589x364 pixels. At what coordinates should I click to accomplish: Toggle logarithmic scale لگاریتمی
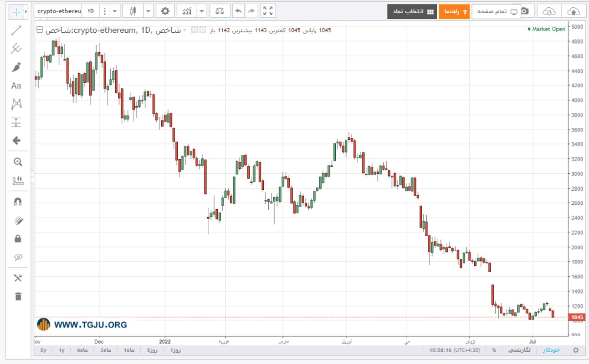(518, 350)
